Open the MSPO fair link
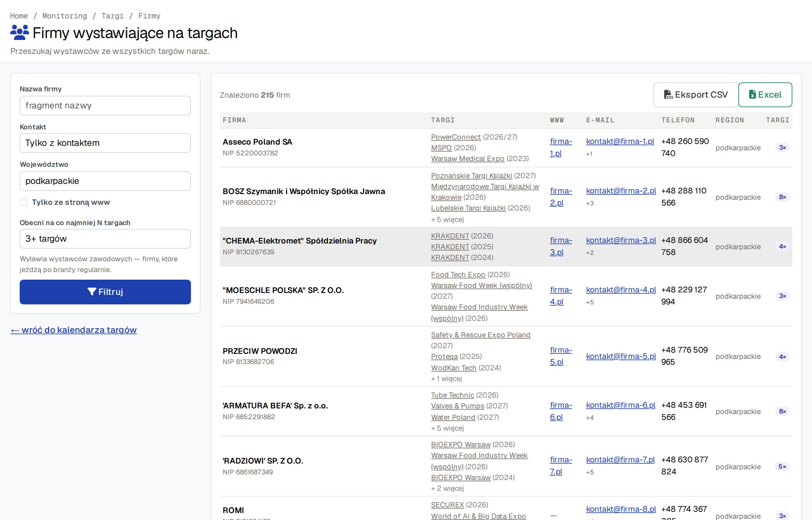Image resolution: width=812 pixels, height=520 pixels. [x=441, y=148]
